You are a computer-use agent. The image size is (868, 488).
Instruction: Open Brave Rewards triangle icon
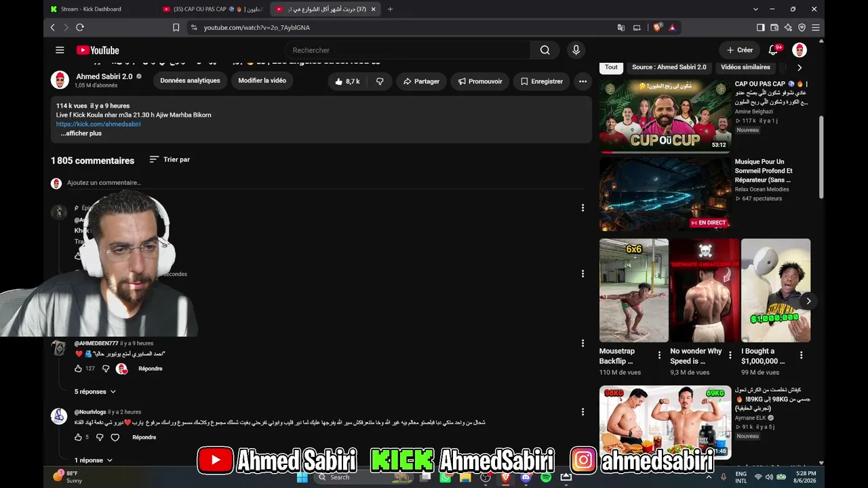(672, 28)
